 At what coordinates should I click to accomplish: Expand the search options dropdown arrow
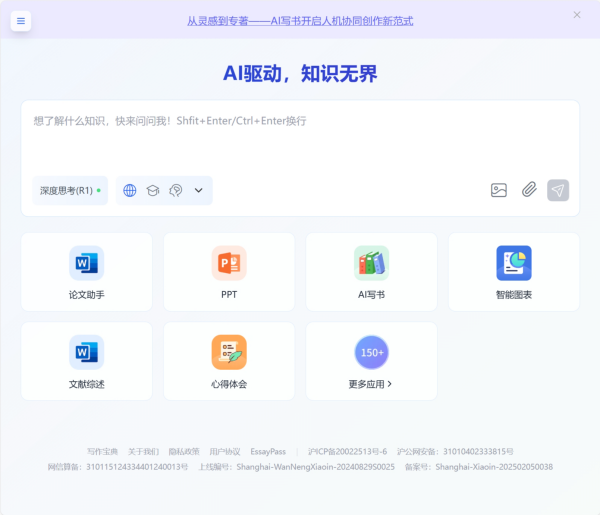coord(198,190)
